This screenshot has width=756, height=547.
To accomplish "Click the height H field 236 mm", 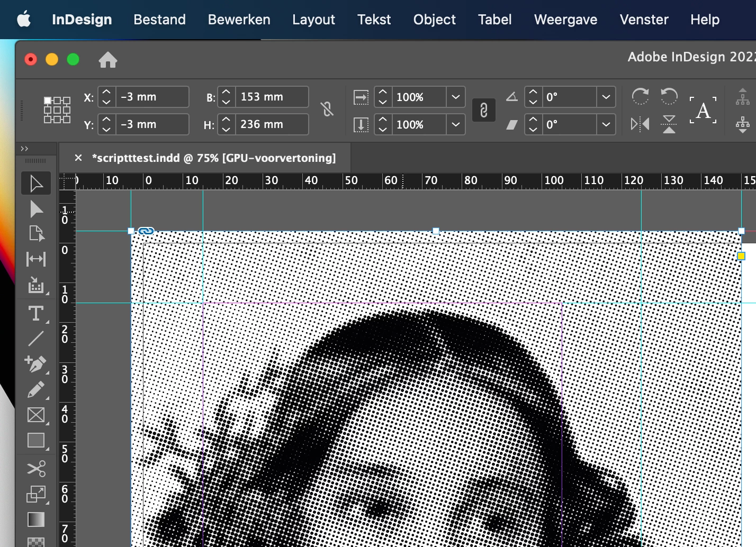I will [272, 124].
